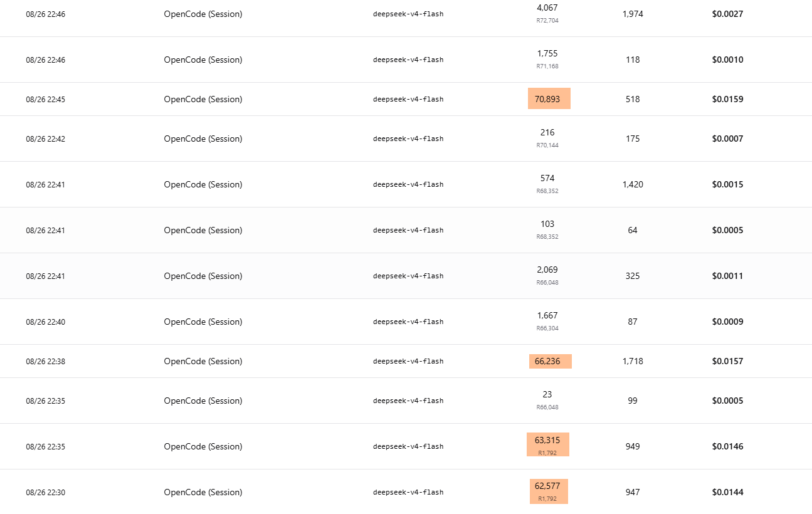This screenshot has height=514, width=812.
Task: Select the highlighted 63,315 token cell
Action: pyautogui.click(x=547, y=444)
